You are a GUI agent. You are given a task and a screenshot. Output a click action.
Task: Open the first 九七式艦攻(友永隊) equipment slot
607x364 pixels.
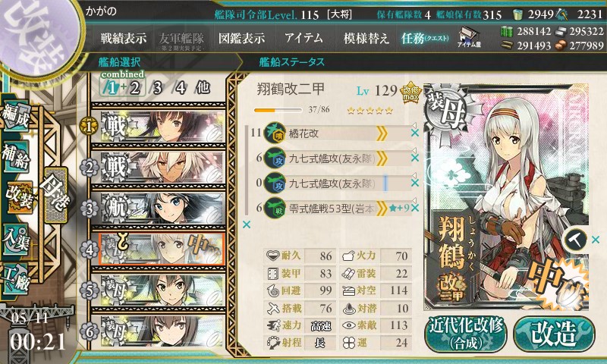coord(332,158)
